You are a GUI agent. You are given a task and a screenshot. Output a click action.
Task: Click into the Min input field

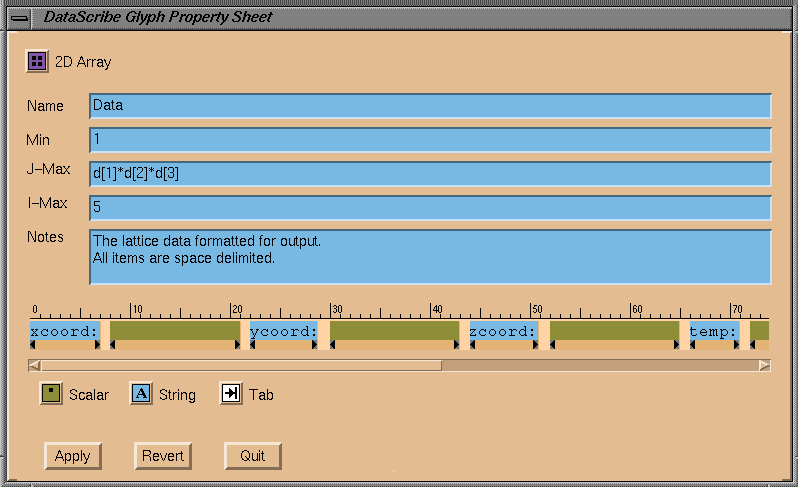tap(430, 140)
